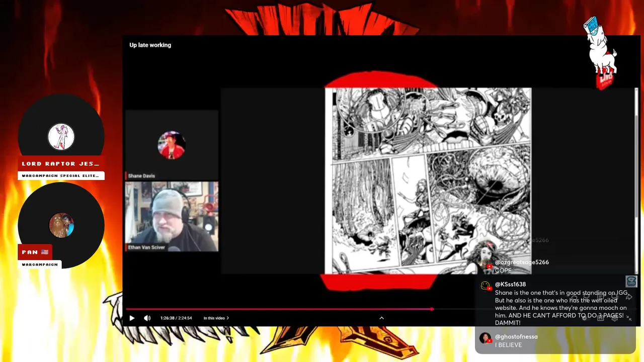Click the 1:26:38 / 2:24:54 time display
The height and width of the screenshot is (362, 644).
[x=176, y=318]
